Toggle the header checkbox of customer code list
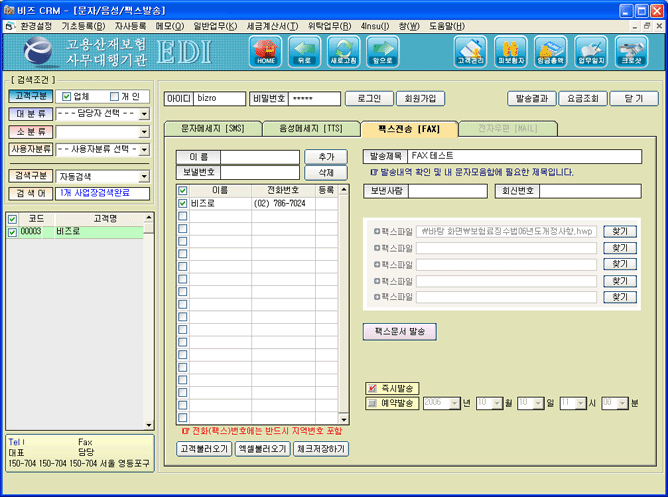 coord(12,219)
